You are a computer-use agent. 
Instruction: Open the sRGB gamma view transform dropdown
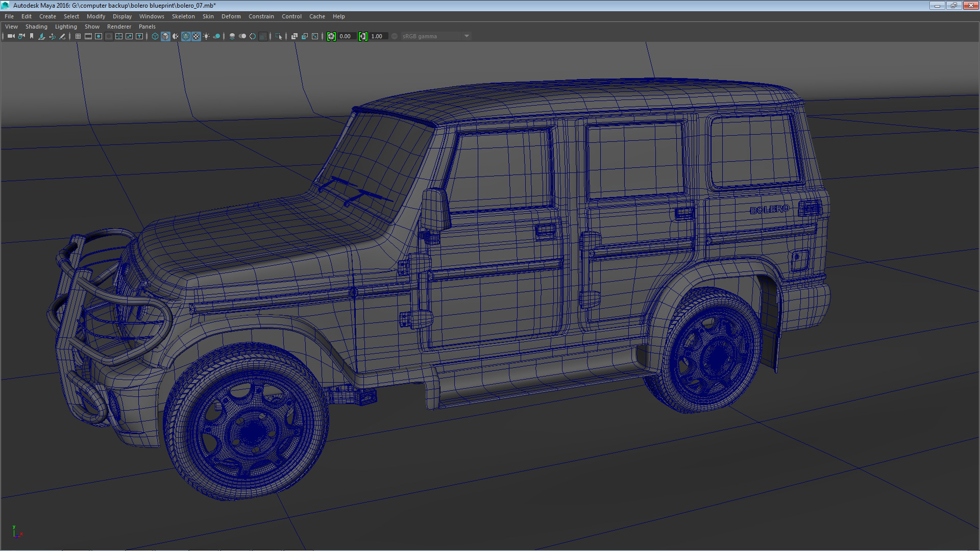[435, 36]
